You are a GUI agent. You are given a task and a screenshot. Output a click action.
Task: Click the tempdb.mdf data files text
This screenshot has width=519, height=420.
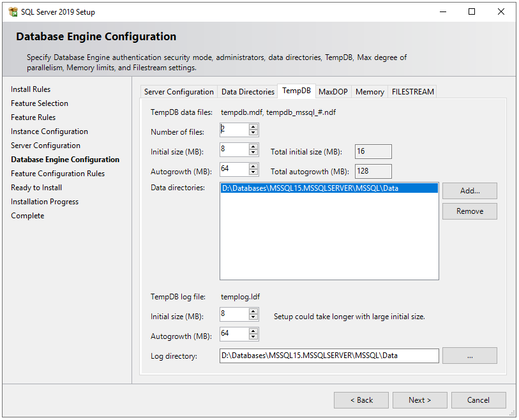278,112
